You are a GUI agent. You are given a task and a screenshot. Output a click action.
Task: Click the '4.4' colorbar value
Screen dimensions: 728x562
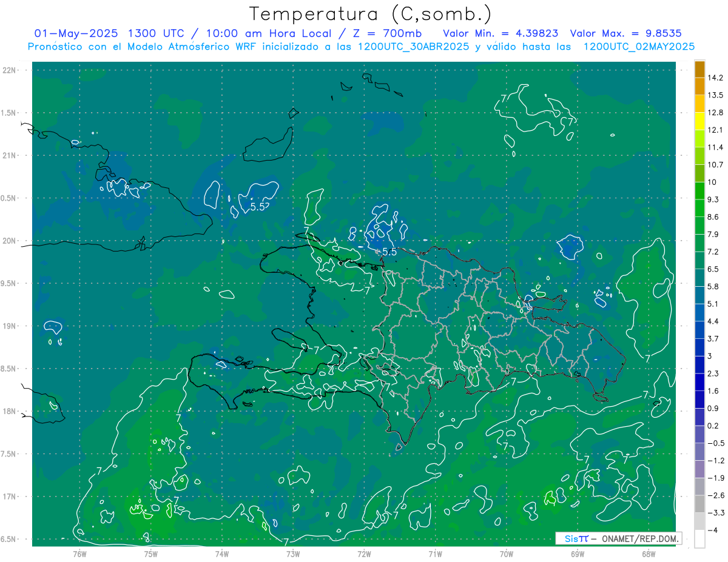[x=714, y=321]
